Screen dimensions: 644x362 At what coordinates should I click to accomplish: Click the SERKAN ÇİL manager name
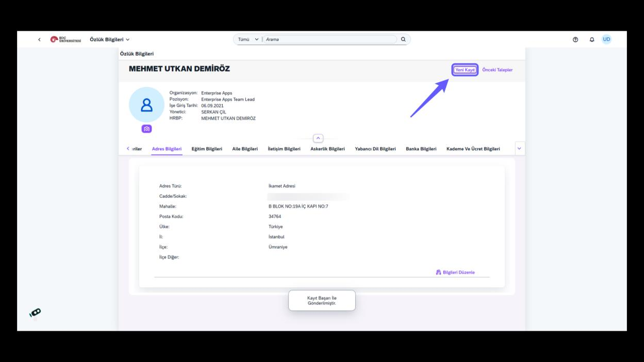(213, 112)
